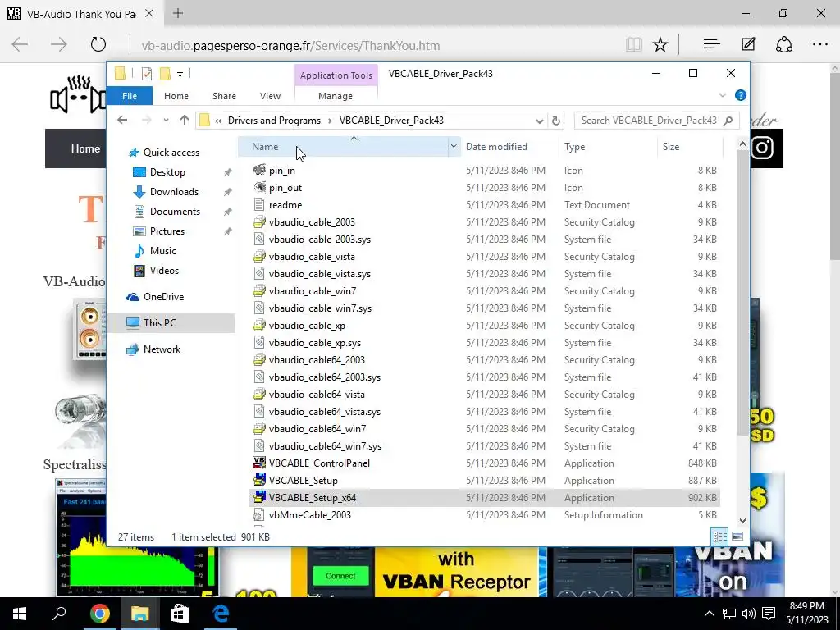The height and width of the screenshot is (630, 840).
Task: Click file list scroll down arrow
Action: 742,521
